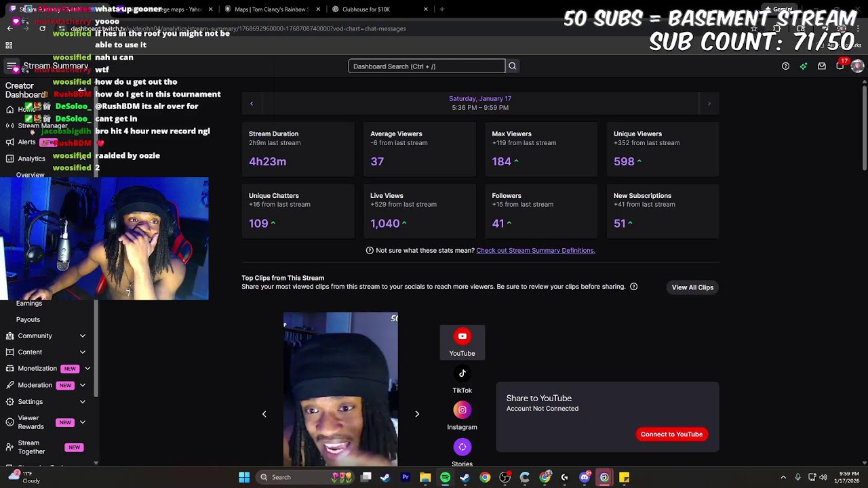Open Discord from the taskbar
The image size is (868, 488).
tap(585, 477)
